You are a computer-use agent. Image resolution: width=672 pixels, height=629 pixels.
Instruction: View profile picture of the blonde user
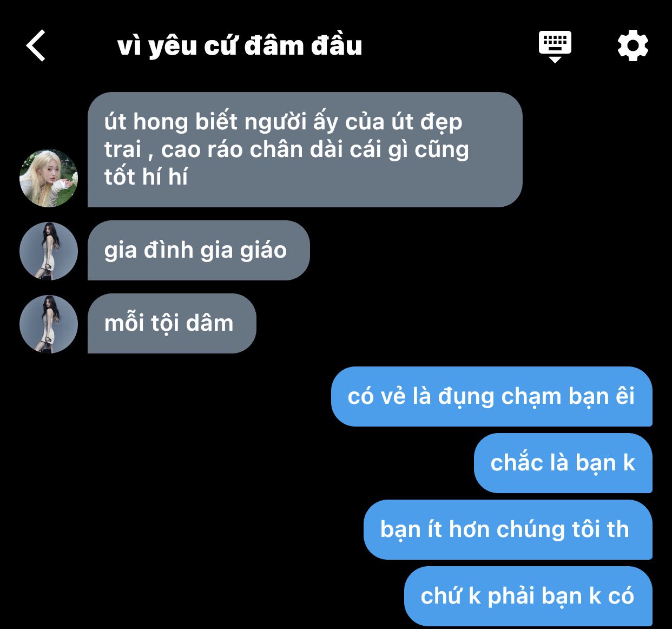pos(49,178)
